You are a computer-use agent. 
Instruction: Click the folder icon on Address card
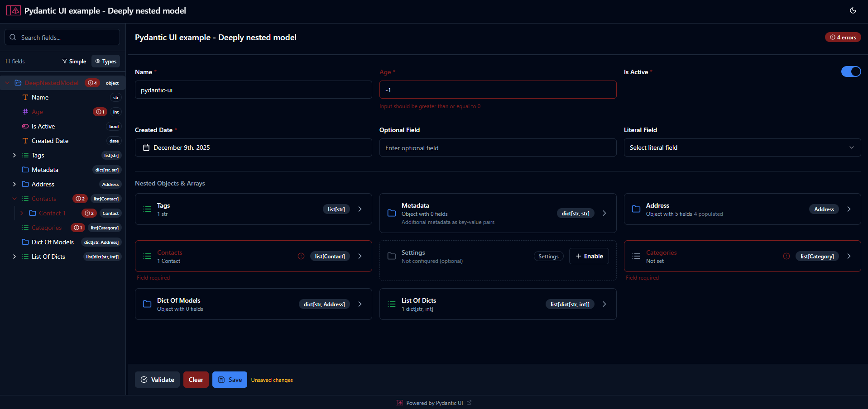636,209
